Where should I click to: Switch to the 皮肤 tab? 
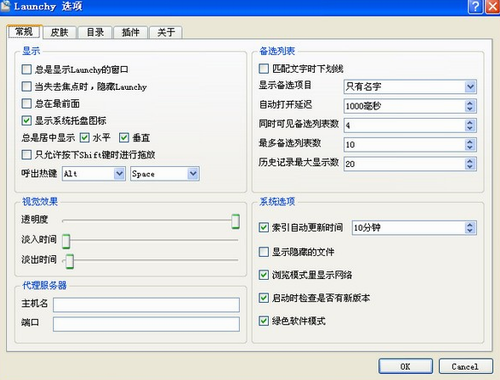coord(60,32)
